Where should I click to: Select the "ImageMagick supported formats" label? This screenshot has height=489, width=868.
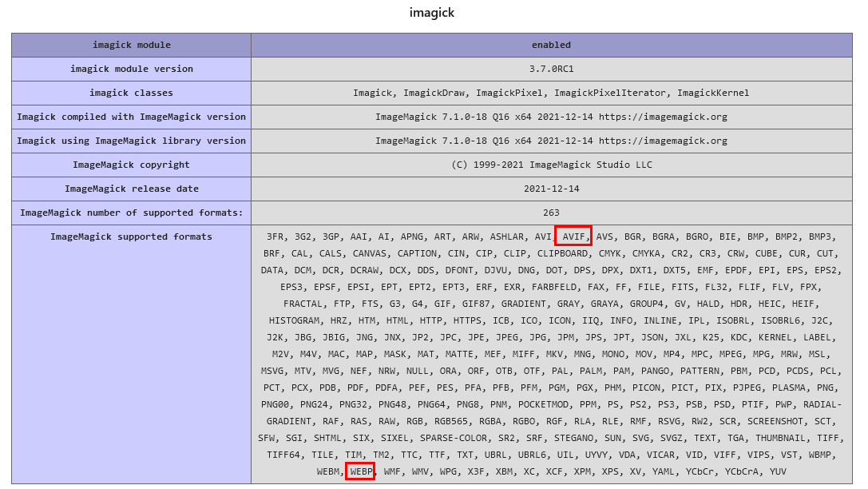(131, 237)
